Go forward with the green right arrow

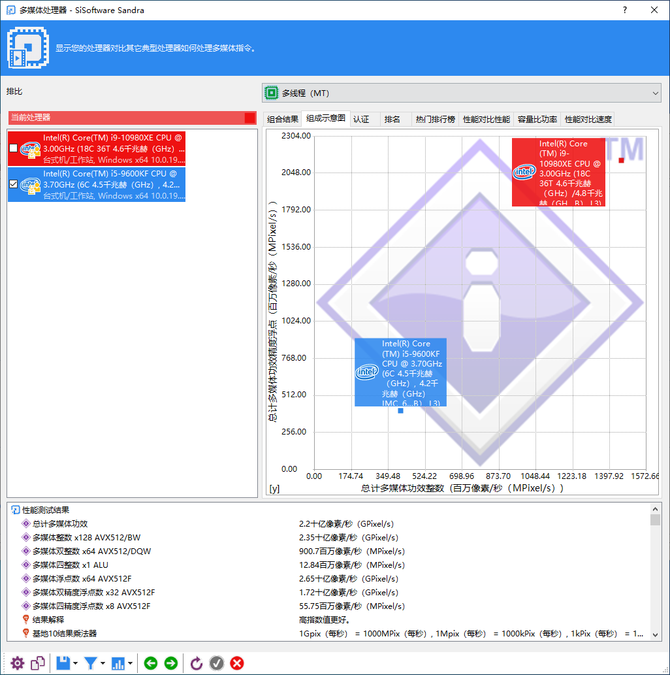click(x=171, y=663)
